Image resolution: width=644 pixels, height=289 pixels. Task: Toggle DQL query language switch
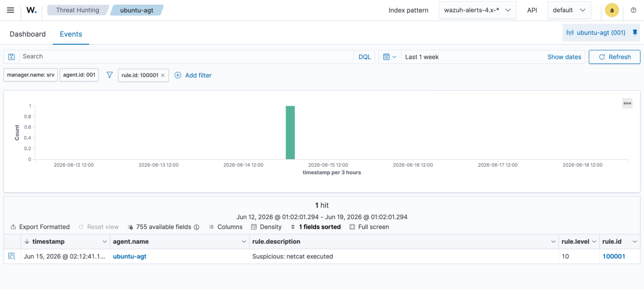coord(364,57)
